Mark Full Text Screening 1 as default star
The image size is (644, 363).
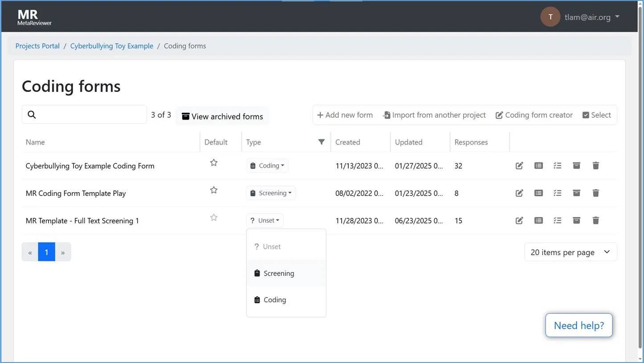[214, 218]
